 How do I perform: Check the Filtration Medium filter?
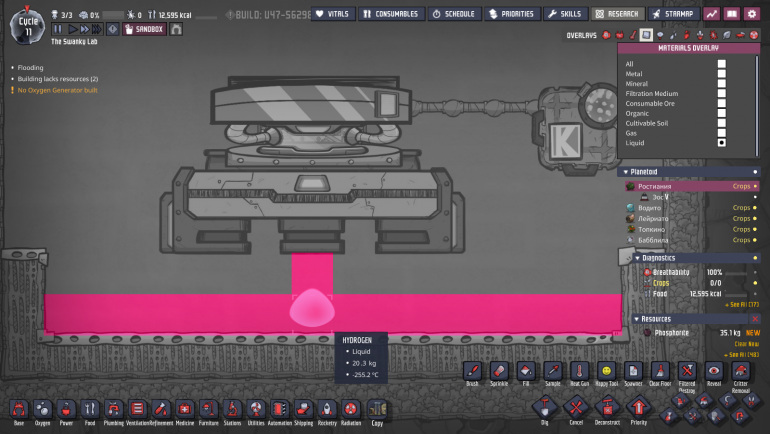[721, 93]
